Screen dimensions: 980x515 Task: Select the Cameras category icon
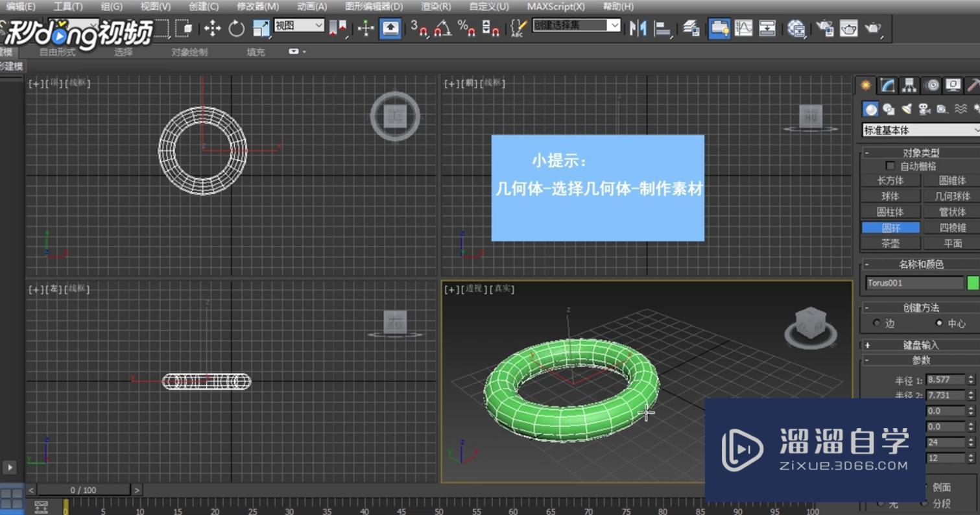[924, 109]
